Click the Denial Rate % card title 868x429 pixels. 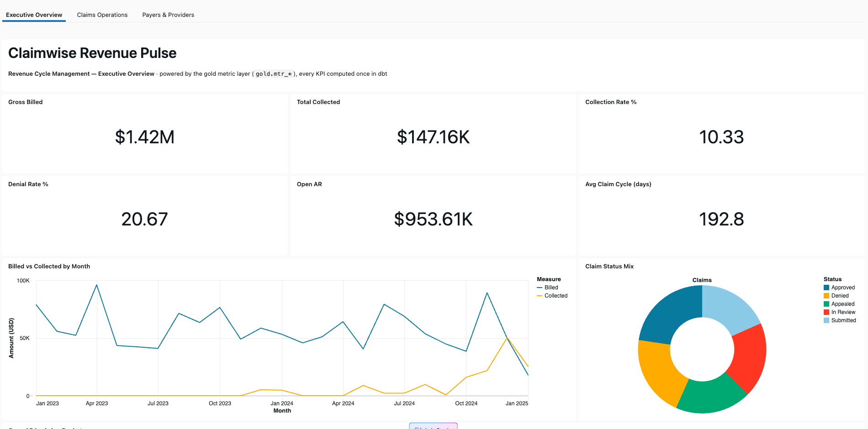pos(28,184)
